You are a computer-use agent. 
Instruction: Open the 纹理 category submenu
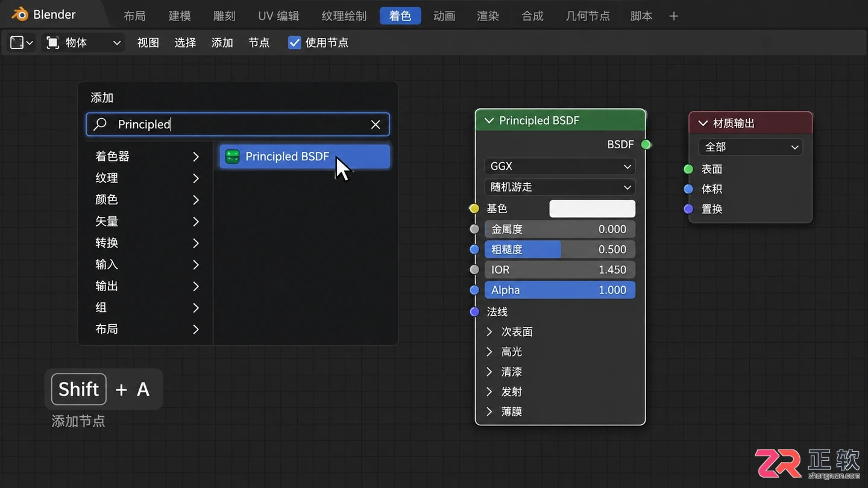146,178
